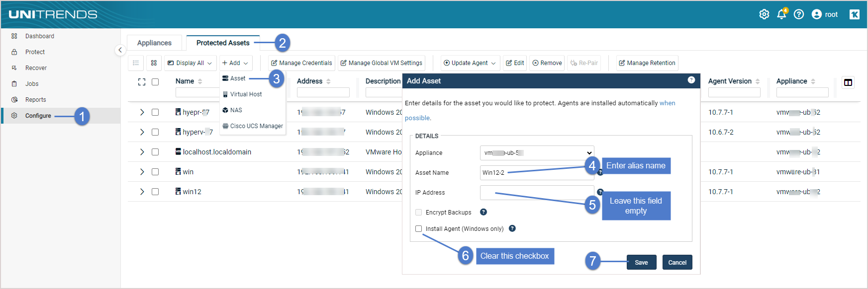This screenshot has height=289, width=868.
Task: Expand the localhost.localdomain row
Action: (x=142, y=152)
